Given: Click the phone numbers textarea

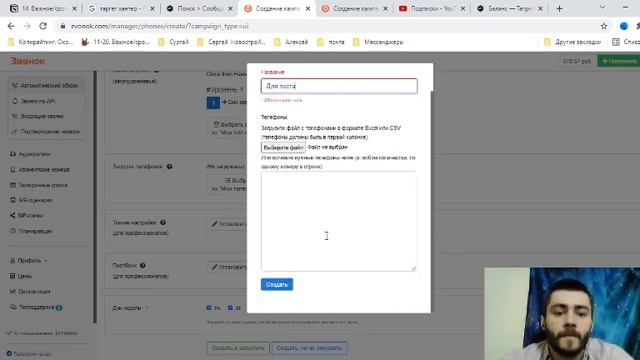Looking at the screenshot, I should point(339,221).
